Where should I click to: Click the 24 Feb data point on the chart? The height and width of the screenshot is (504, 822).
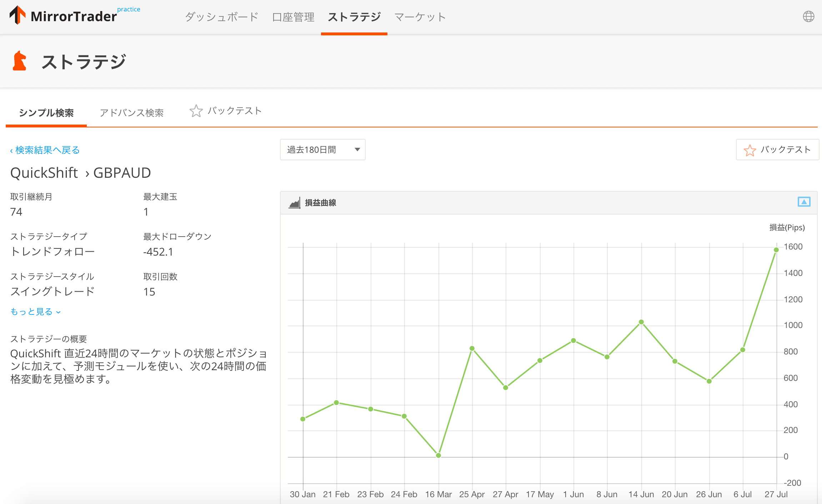(x=404, y=416)
